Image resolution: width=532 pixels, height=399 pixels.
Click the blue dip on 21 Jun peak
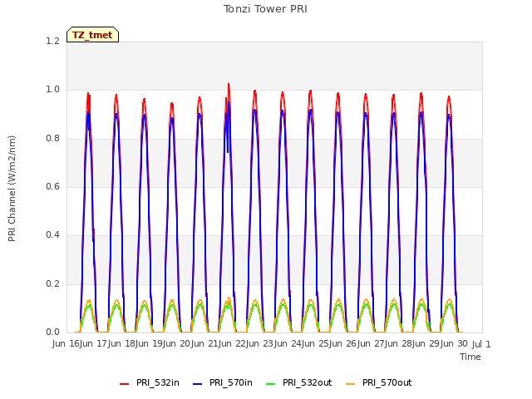228,151
